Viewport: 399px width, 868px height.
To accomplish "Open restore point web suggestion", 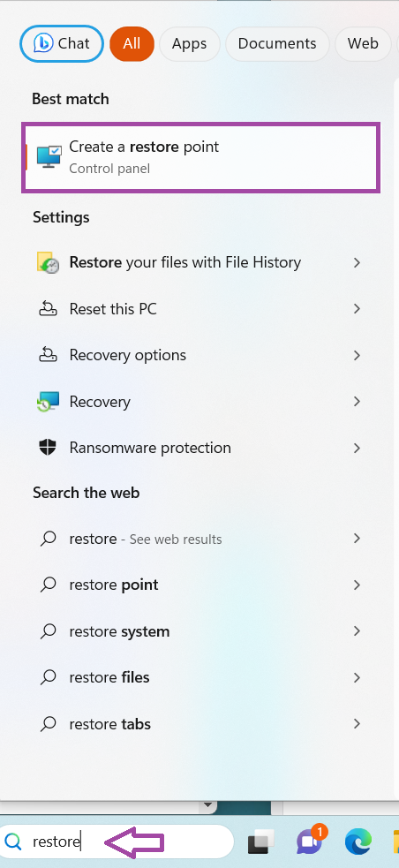I will coord(200,585).
